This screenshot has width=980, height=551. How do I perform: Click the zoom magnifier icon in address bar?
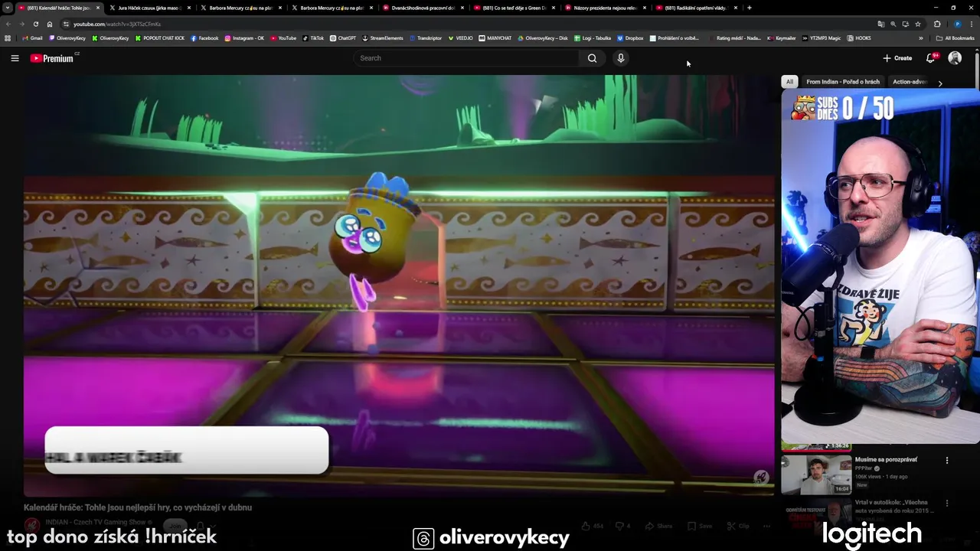pos(893,24)
